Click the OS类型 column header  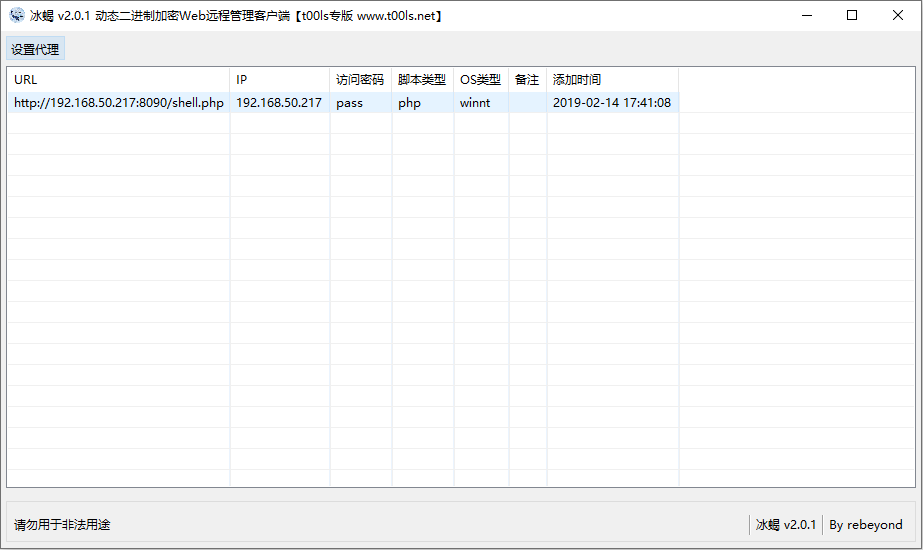click(480, 80)
